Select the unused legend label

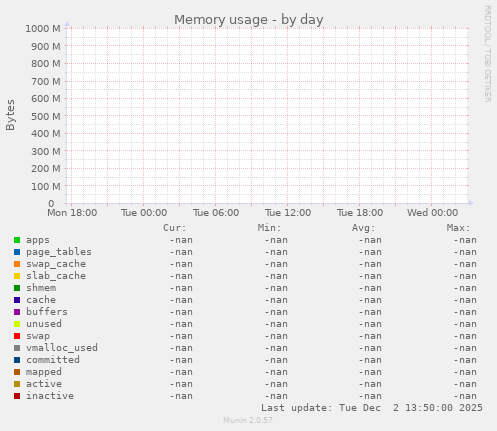(44, 324)
